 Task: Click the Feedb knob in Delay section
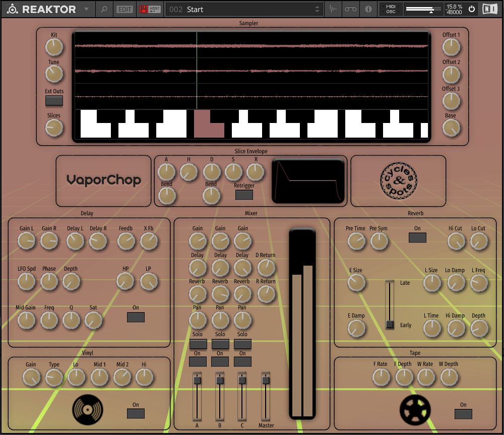click(125, 241)
